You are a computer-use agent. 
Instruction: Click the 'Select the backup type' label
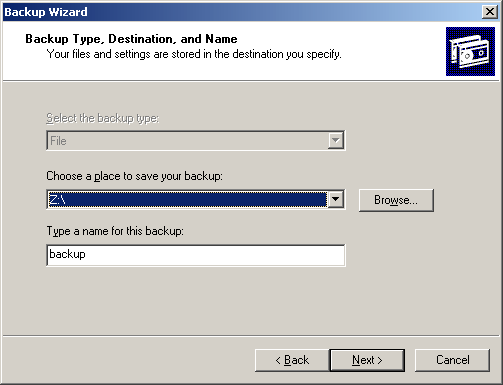103,118
